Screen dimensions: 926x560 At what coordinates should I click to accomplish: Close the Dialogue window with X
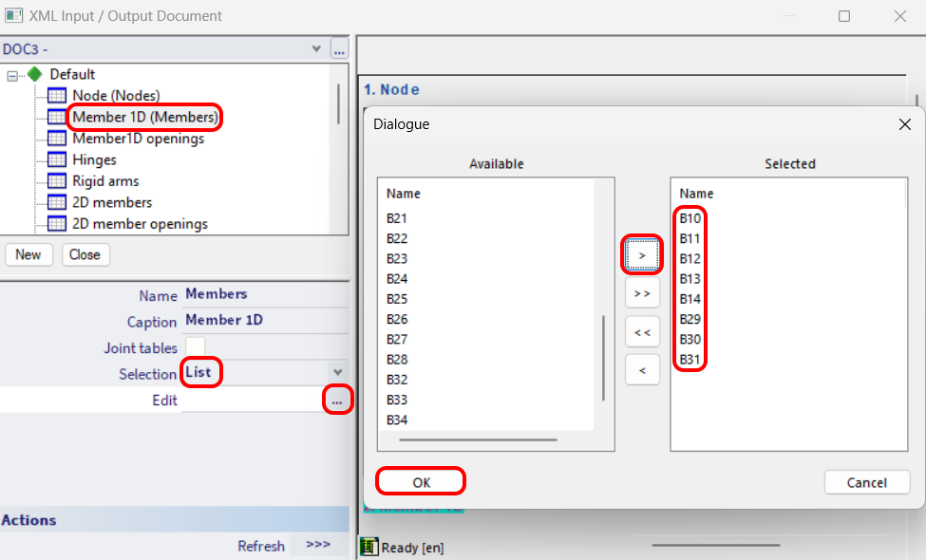click(905, 124)
